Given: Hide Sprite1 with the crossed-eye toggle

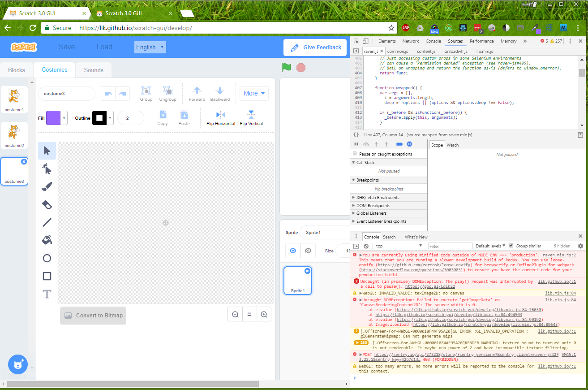Looking at the screenshot, I should pos(308,251).
